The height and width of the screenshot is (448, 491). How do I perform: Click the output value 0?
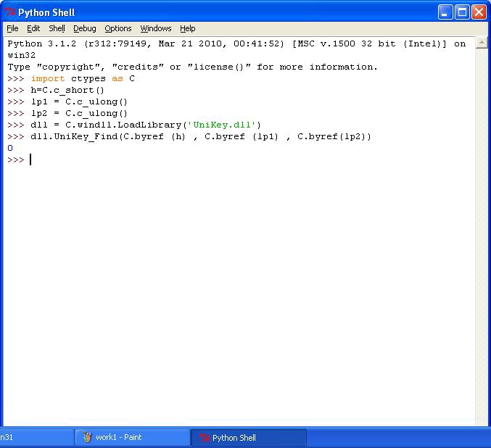click(10, 148)
